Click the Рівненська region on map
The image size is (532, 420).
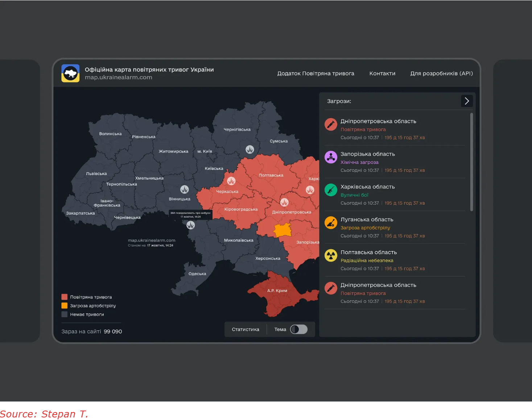click(x=144, y=137)
